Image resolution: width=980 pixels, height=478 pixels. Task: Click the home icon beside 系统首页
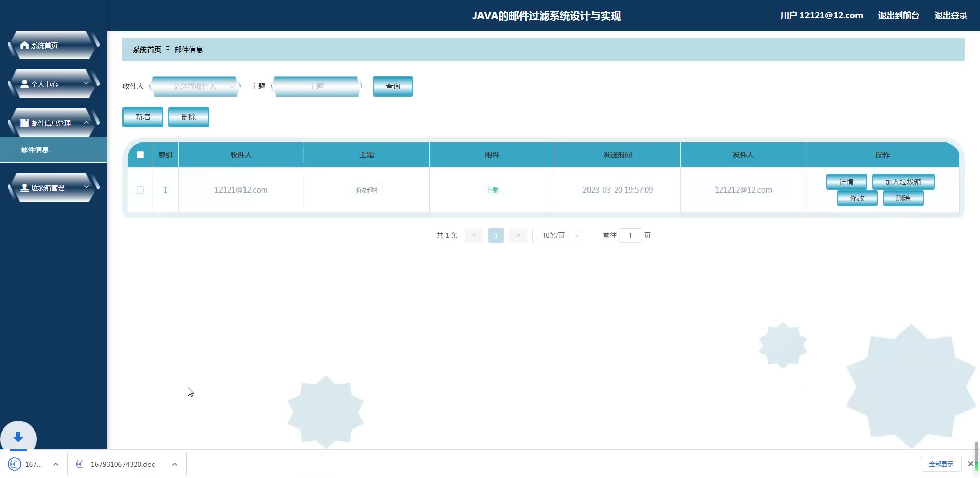point(24,45)
